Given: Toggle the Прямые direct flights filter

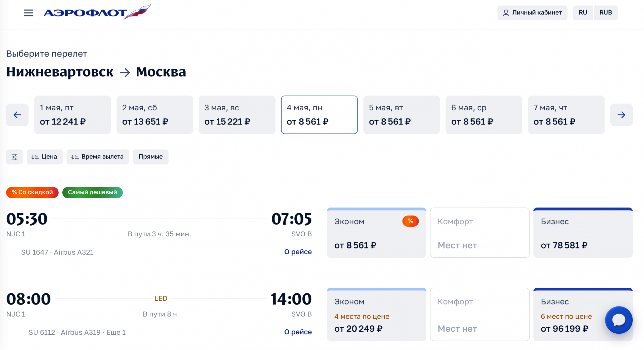Looking at the screenshot, I should tap(150, 157).
